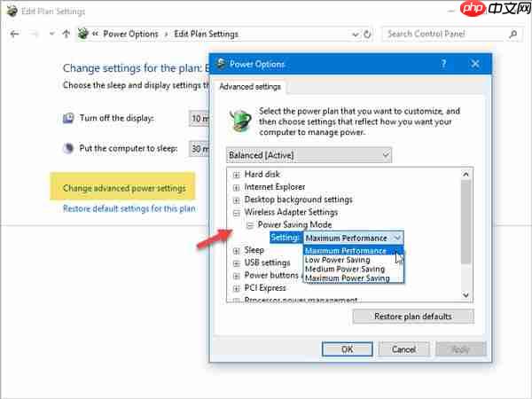The width and height of the screenshot is (532, 399).
Task: Open the address bar history dropdown chevron
Action: (356, 35)
